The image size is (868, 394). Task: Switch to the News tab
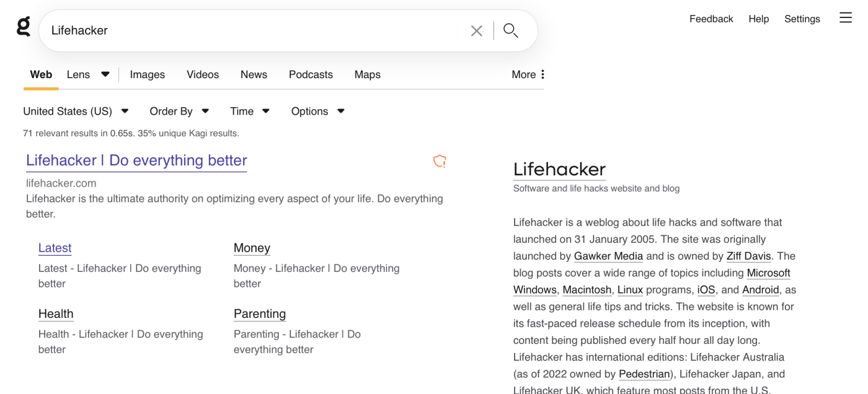[x=254, y=74]
